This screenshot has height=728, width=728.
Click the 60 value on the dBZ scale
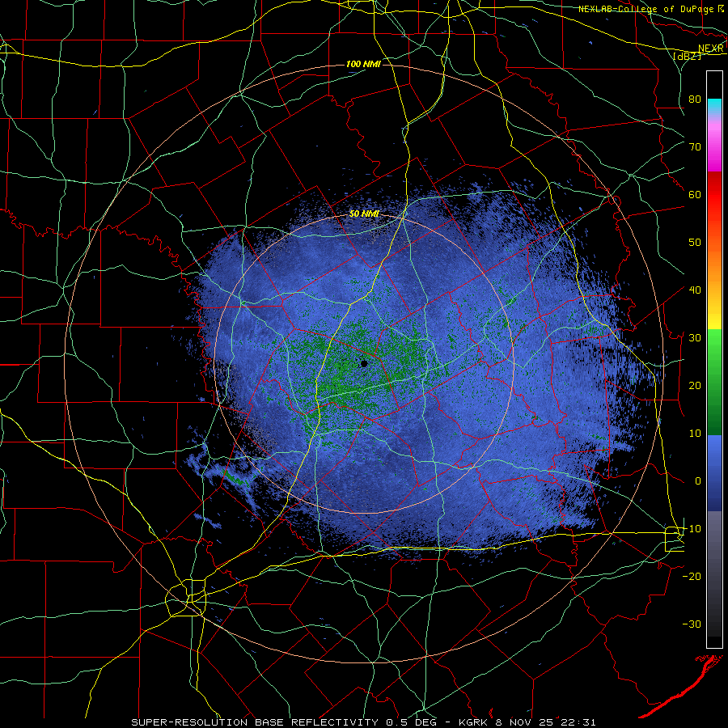click(695, 194)
